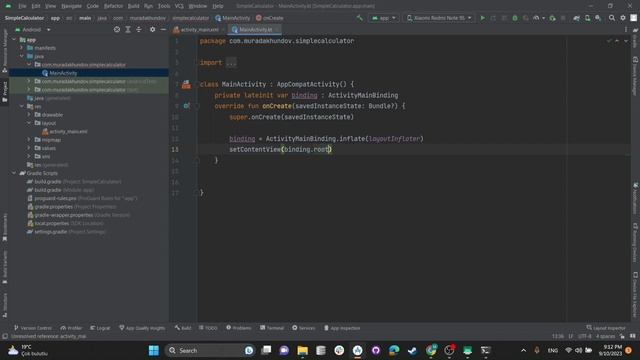Click onCreate breadcrumb in navigation bar

269,18
